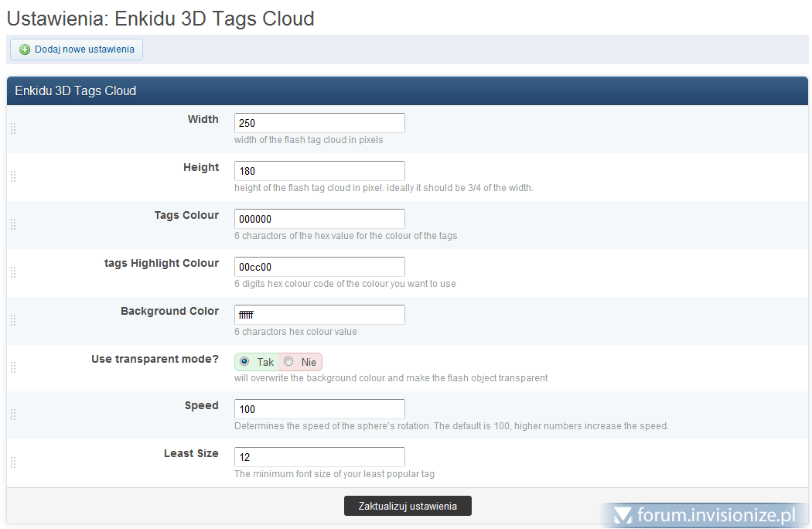Click the drag handle for Background Color row
The width and height of the screenshot is (812, 529).
pos(13,320)
